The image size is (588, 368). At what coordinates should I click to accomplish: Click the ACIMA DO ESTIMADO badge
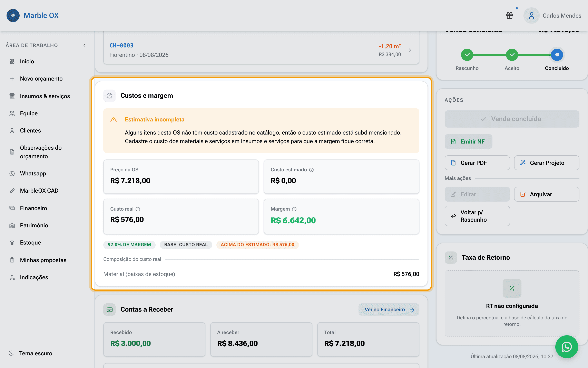click(x=257, y=245)
